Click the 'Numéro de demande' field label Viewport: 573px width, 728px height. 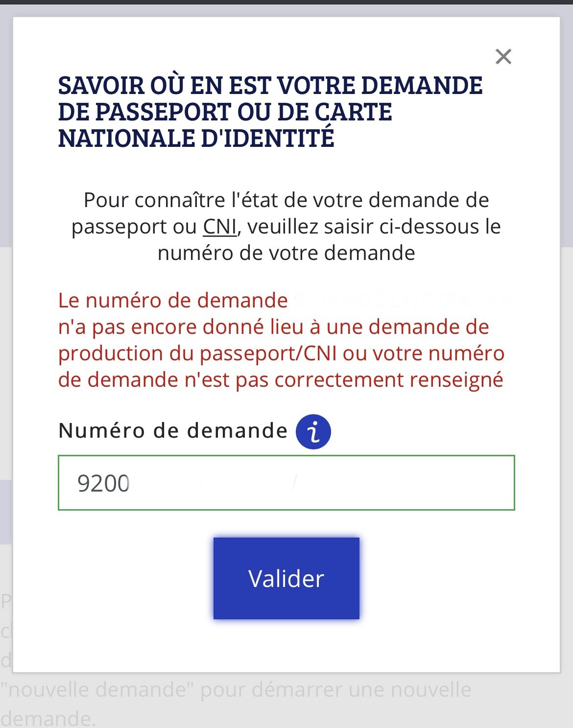(x=173, y=431)
